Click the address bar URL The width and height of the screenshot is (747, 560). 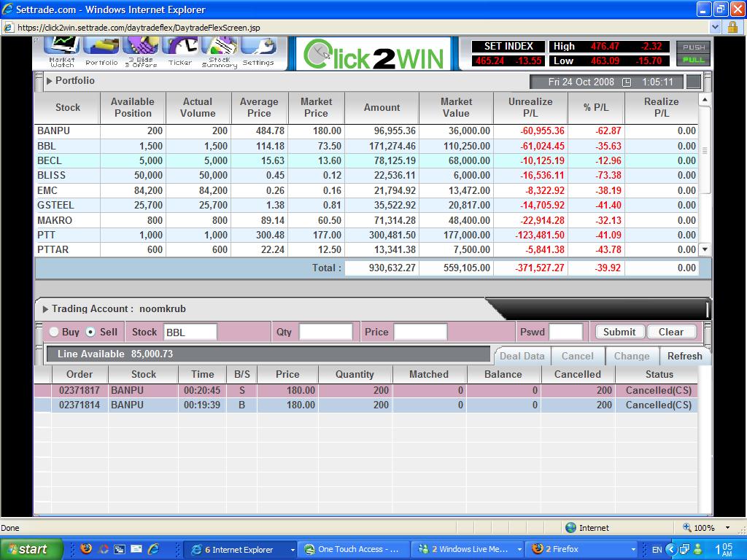coord(139,28)
